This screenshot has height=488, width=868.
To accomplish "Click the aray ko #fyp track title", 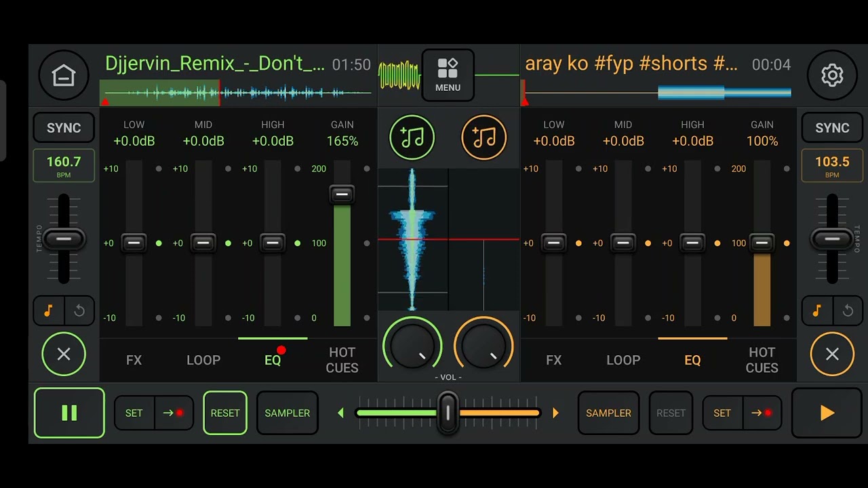I will pos(631,64).
